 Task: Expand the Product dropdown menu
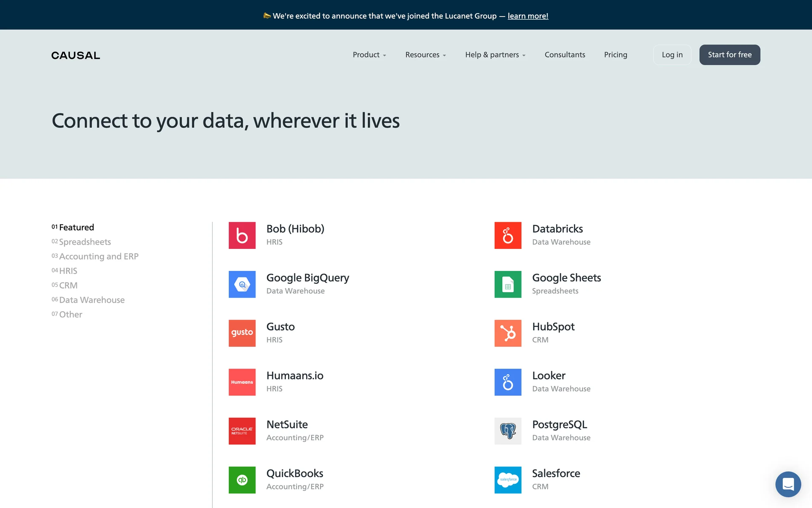[x=369, y=55]
